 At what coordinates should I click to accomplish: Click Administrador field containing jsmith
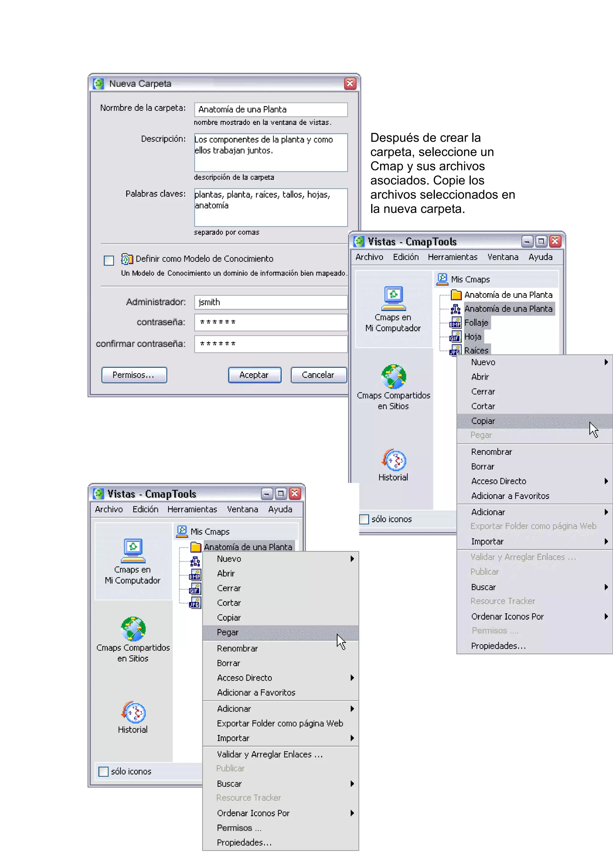(271, 302)
